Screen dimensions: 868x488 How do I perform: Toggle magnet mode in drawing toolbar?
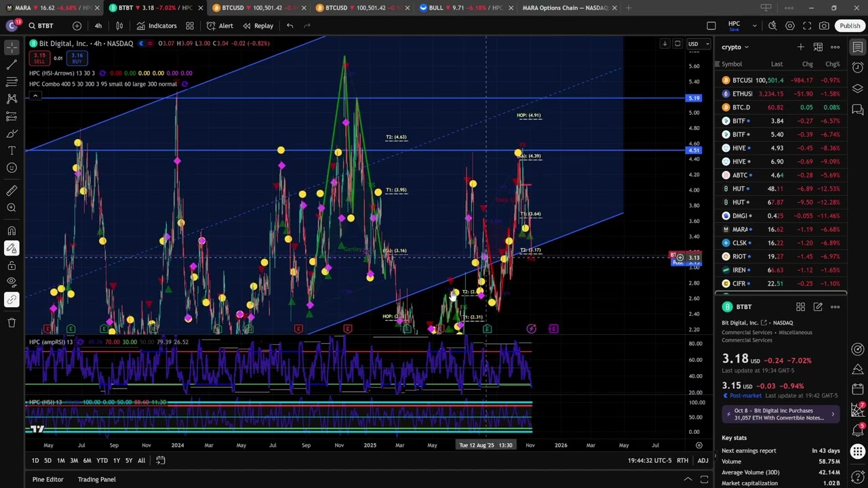(x=12, y=231)
